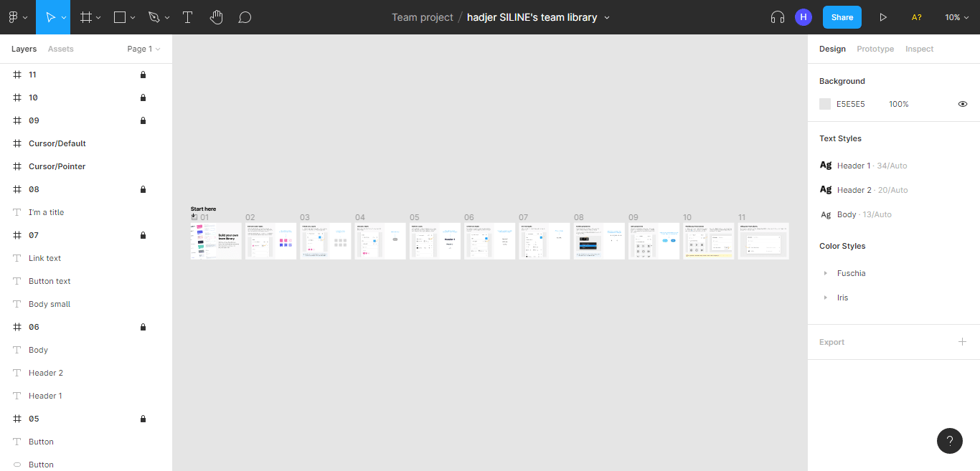980x471 pixels.
Task: Open the Comment tool
Action: pos(245,16)
